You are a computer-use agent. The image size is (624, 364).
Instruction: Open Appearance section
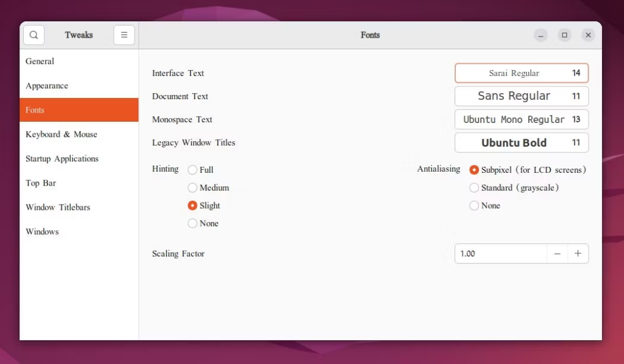pyautogui.click(x=79, y=85)
